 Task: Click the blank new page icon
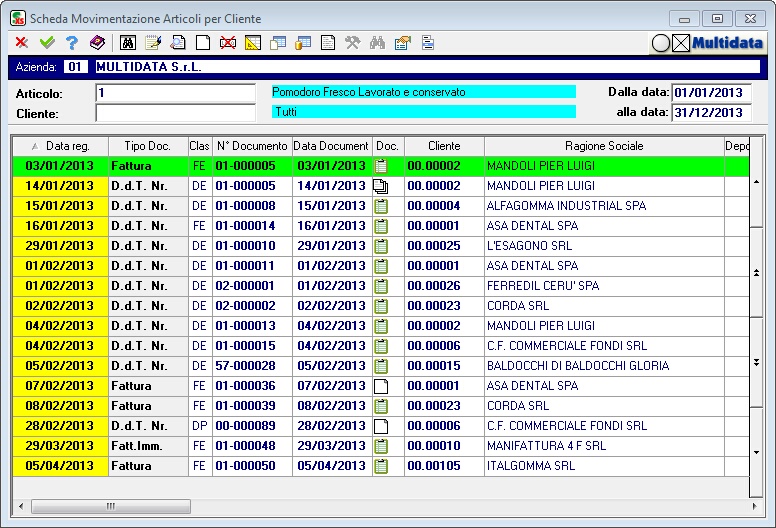point(203,43)
